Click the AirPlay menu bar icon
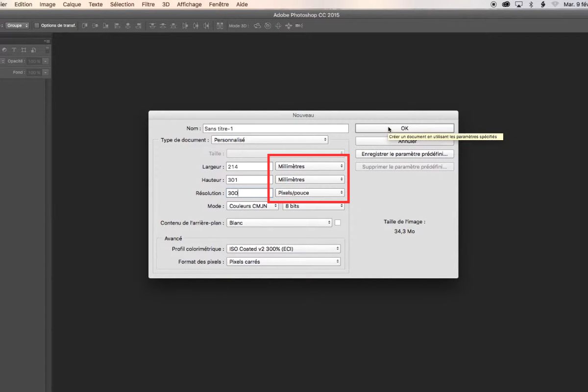Viewport: 588px width, 392px height. coord(519,4)
